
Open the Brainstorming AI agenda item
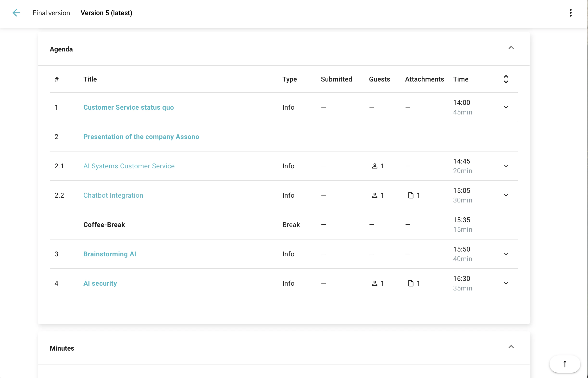110,254
